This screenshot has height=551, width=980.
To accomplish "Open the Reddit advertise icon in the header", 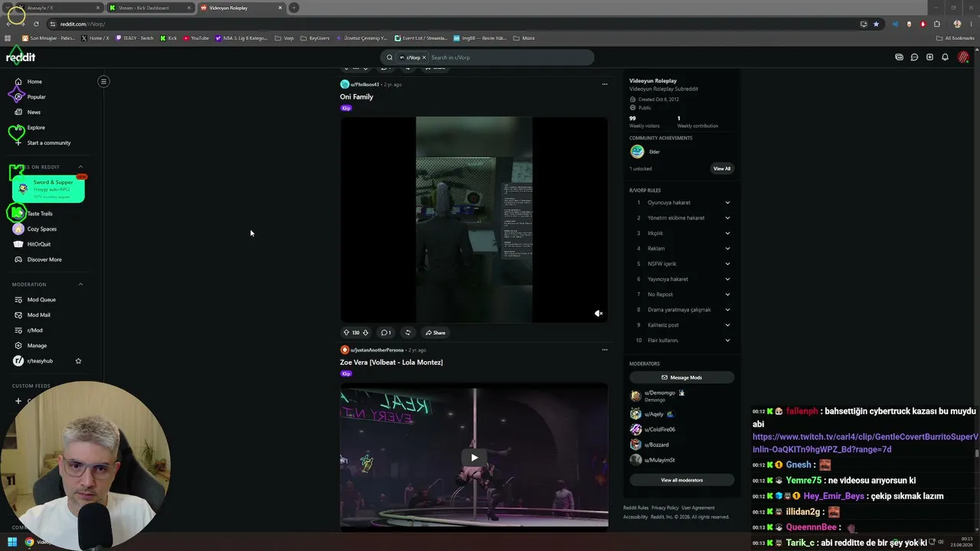I will coord(899,57).
